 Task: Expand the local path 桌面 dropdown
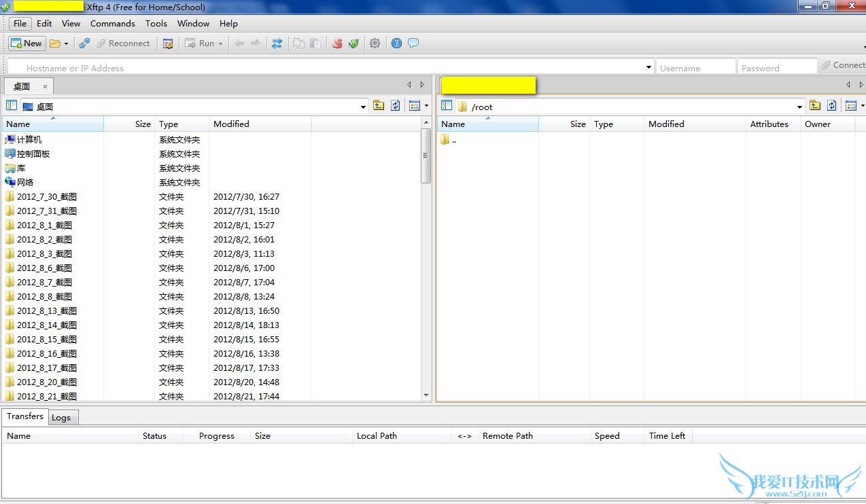pos(363,107)
